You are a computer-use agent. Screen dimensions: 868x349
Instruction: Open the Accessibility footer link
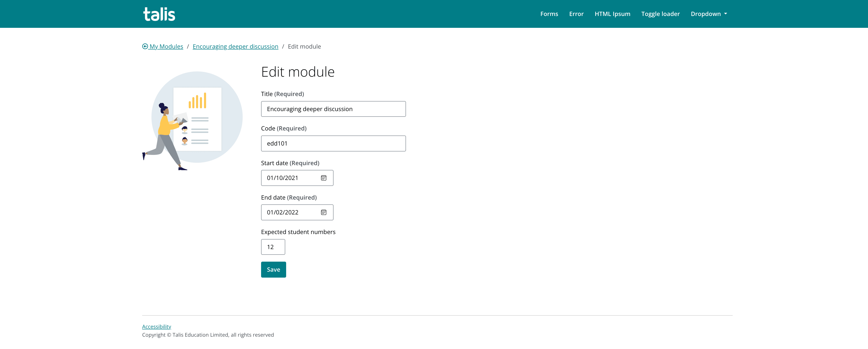click(156, 327)
